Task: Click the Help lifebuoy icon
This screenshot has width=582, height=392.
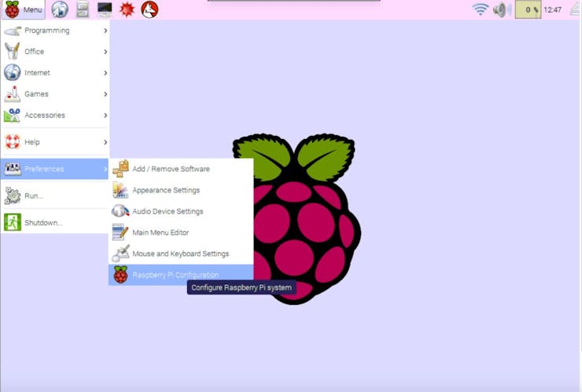Action: [x=13, y=141]
